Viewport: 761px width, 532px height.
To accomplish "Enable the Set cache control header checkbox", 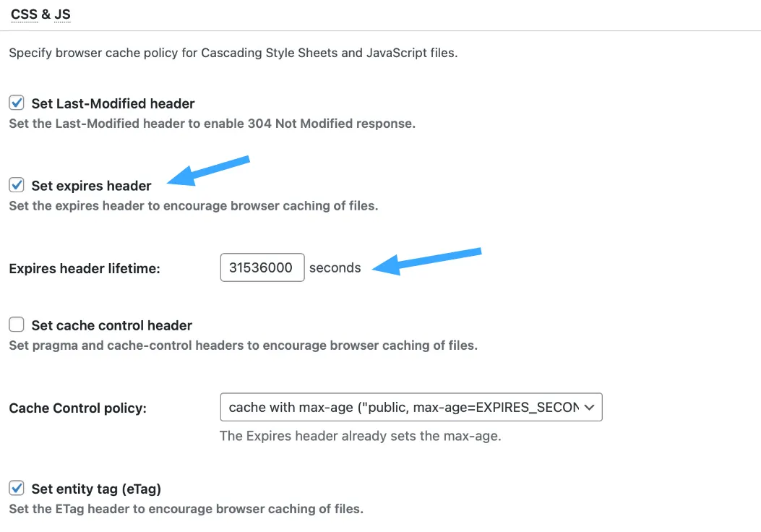I will click(x=17, y=325).
